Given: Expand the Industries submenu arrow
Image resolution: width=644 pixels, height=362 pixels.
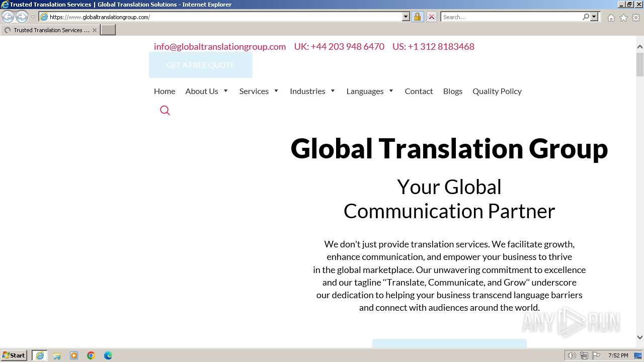Looking at the screenshot, I should (x=333, y=91).
